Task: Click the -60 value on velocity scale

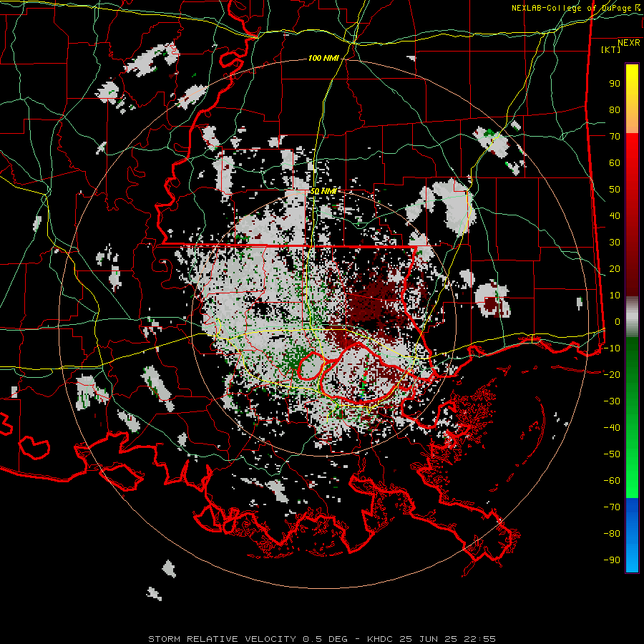Action: (612, 481)
